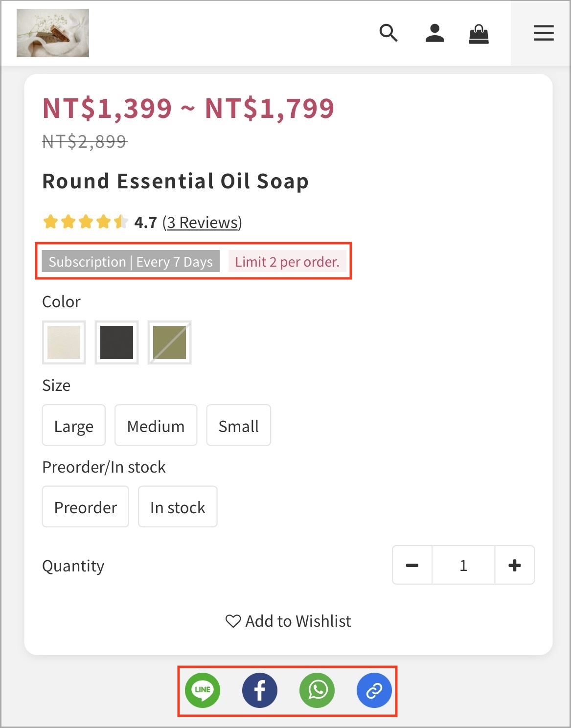Viewport: 571px width, 728px height.
Task: Select the Preorder option
Action: (x=86, y=506)
